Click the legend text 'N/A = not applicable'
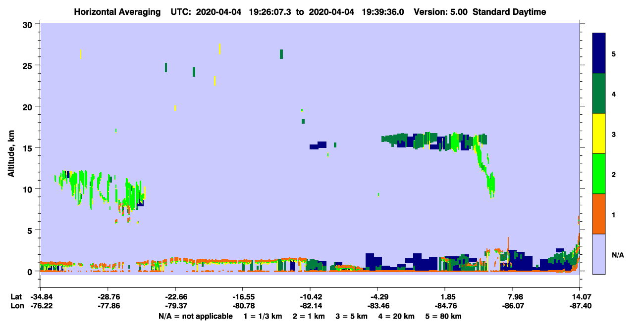Image resolution: width=644 pixels, height=330 pixels. point(195,316)
